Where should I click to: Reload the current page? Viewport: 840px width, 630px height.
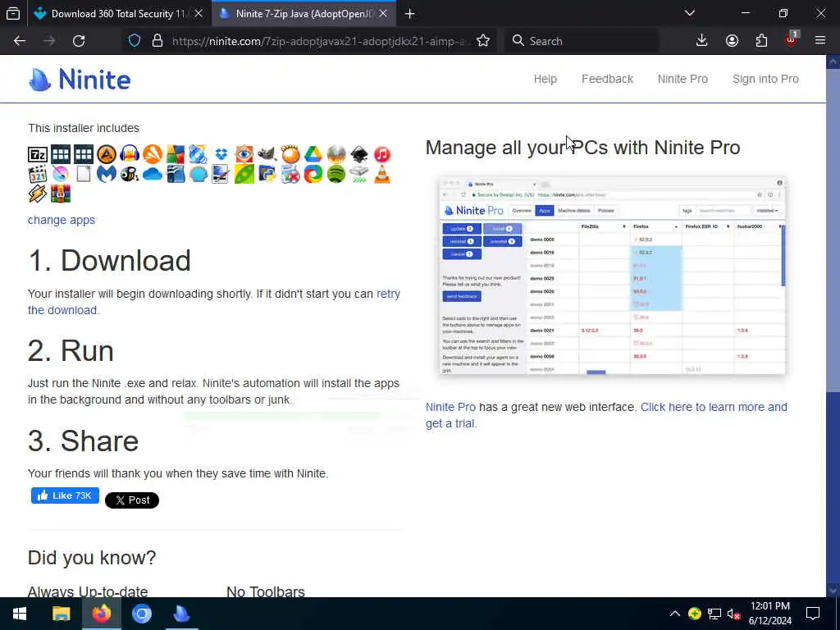(x=79, y=41)
